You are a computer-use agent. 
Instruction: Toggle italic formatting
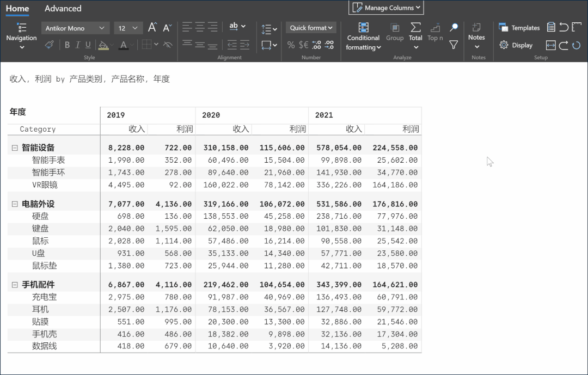click(78, 45)
